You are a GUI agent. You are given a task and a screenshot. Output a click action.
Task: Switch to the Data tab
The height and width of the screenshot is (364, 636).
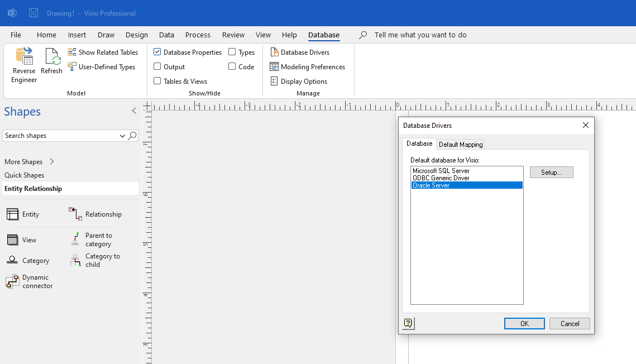[x=167, y=35]
